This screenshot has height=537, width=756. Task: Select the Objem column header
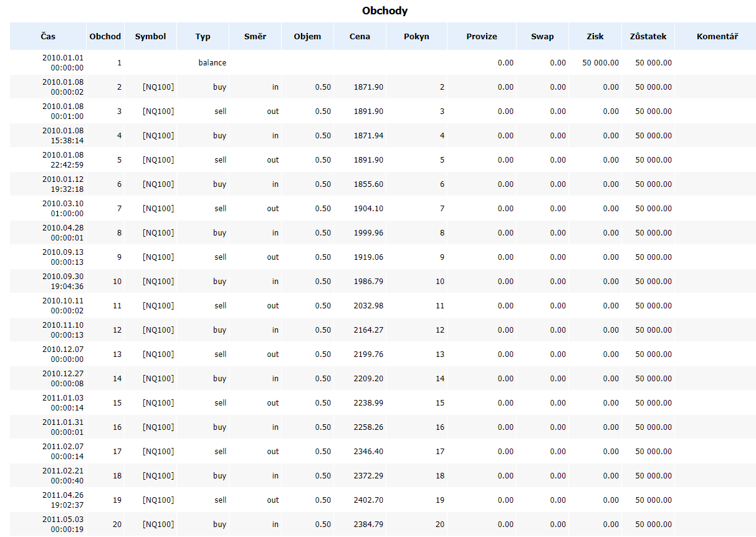[307, 36]
